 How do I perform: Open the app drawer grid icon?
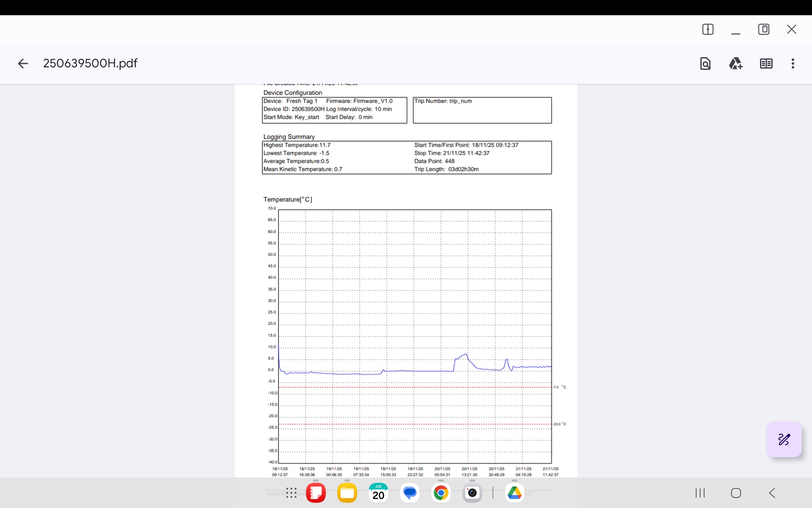(x=291, y=493)
